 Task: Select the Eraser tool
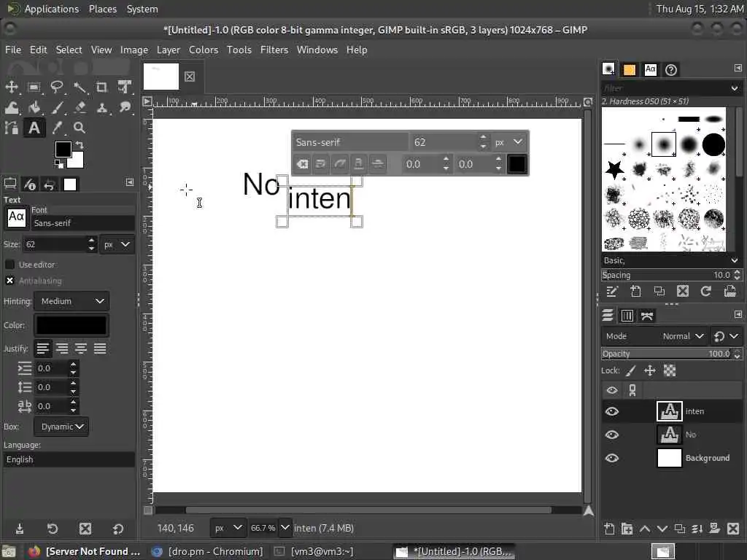click(80, 108)
